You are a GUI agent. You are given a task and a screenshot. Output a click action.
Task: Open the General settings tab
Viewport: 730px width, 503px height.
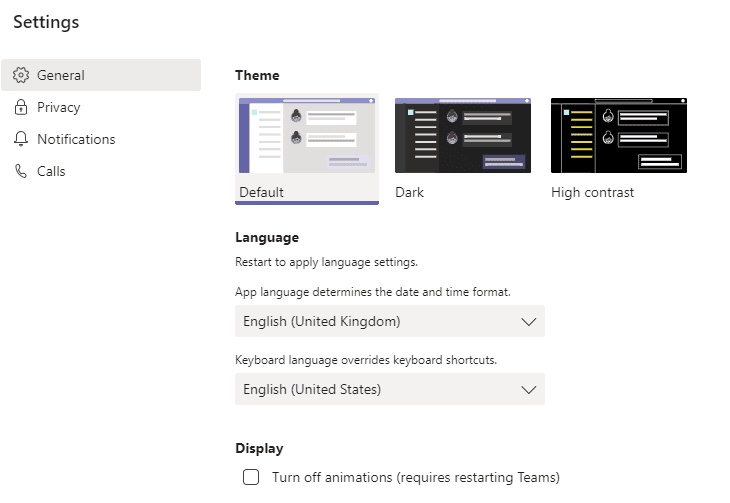[61, 75]
